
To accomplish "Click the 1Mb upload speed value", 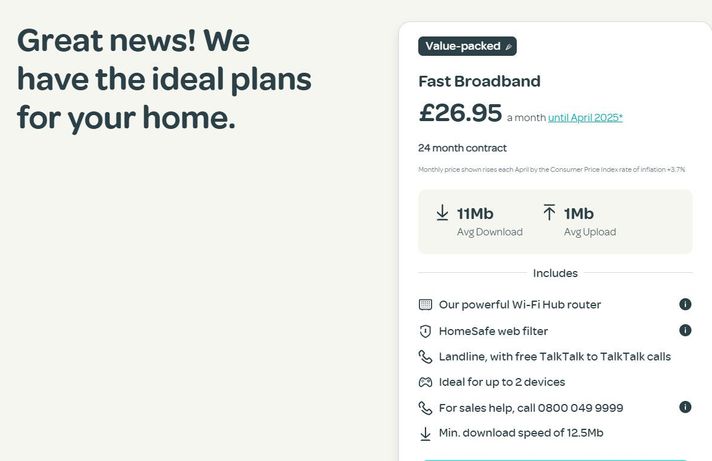I will [x=579, y=213].
